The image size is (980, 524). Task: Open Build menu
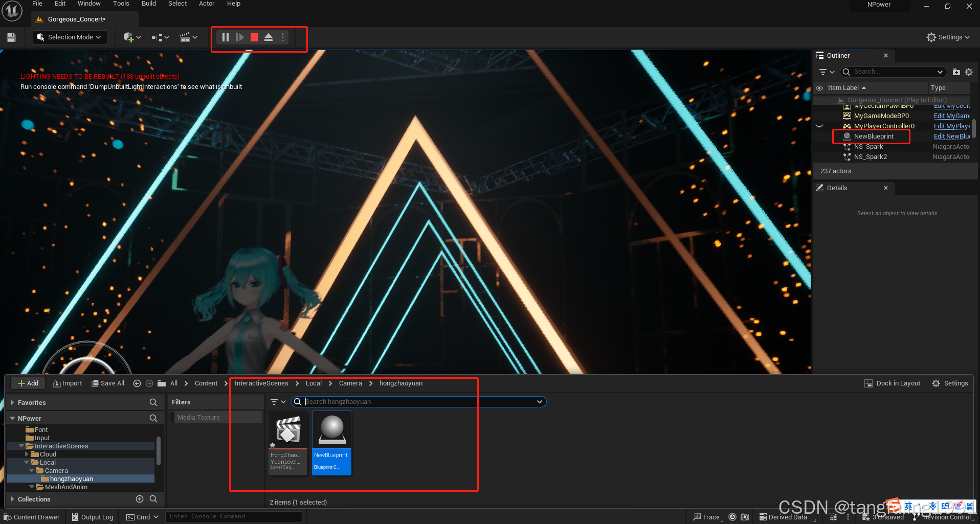coord(149,4)
